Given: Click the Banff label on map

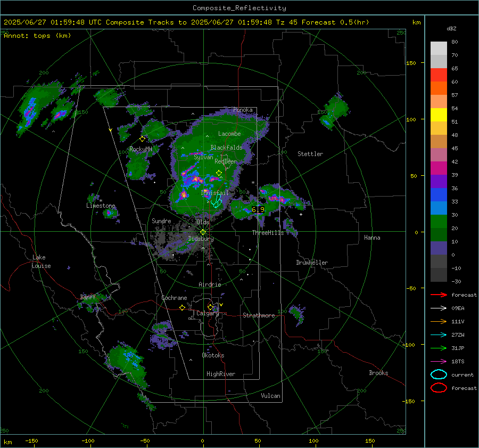Looking at the screenshot, I should [88, 297].
